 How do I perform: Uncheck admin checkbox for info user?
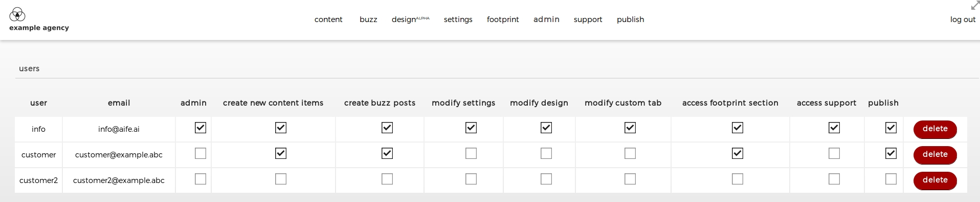[201, 128]
